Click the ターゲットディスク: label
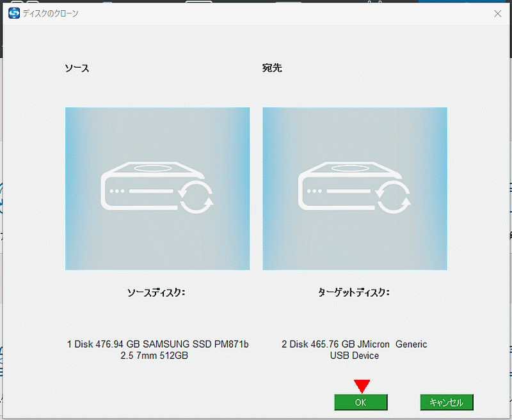Viewport: 512px width, 420px height. click(x=354, y=293)
